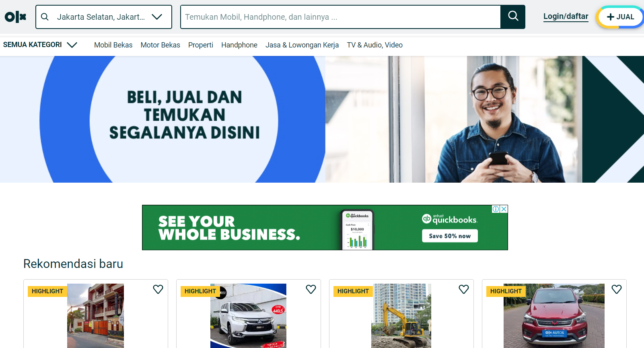644x348 pixels.
Task: Open the Mobil Bekas category
Action: pos(113,45)
